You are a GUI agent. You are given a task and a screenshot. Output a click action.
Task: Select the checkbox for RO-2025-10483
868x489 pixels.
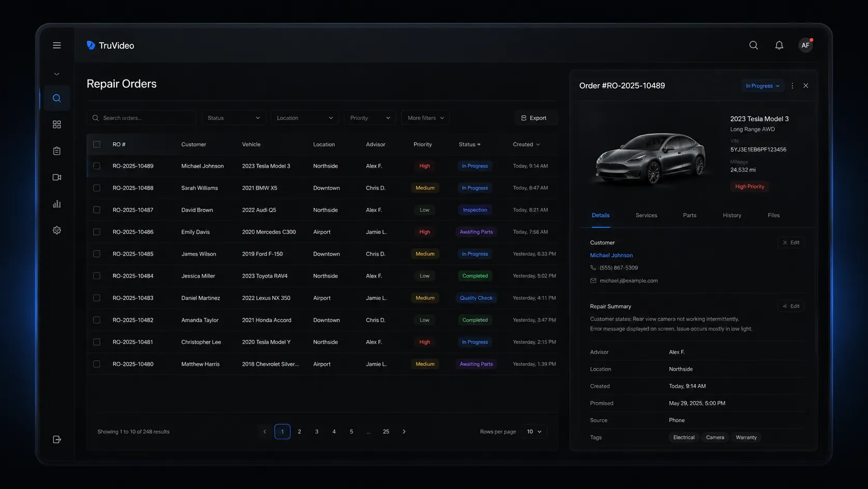[x=97, y=298]
